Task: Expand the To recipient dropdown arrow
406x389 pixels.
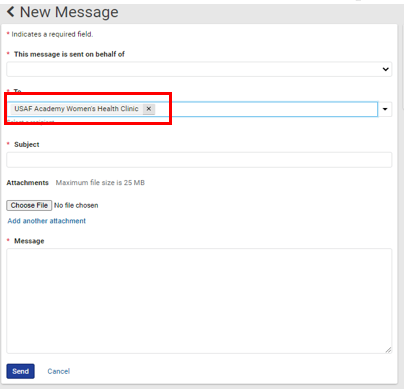Action: (x=385, y=109)
